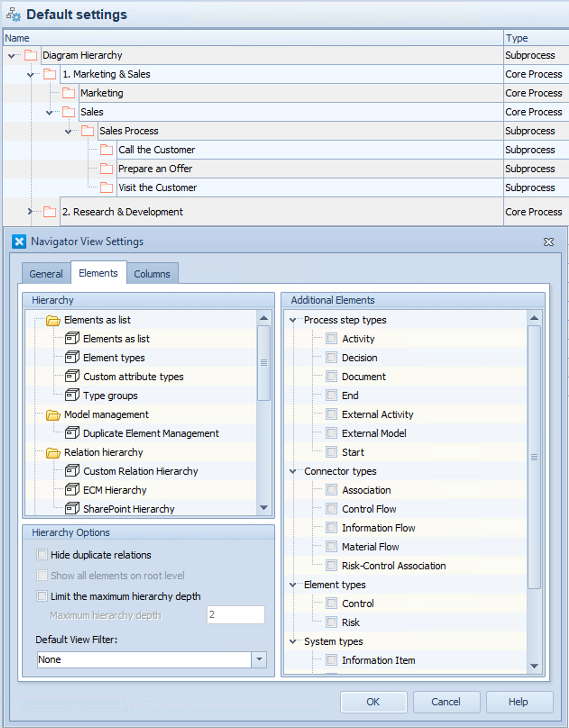Expand the 2. Research & Development node
569x728 pixels.
pyautogui.click(x=30, y=211)
